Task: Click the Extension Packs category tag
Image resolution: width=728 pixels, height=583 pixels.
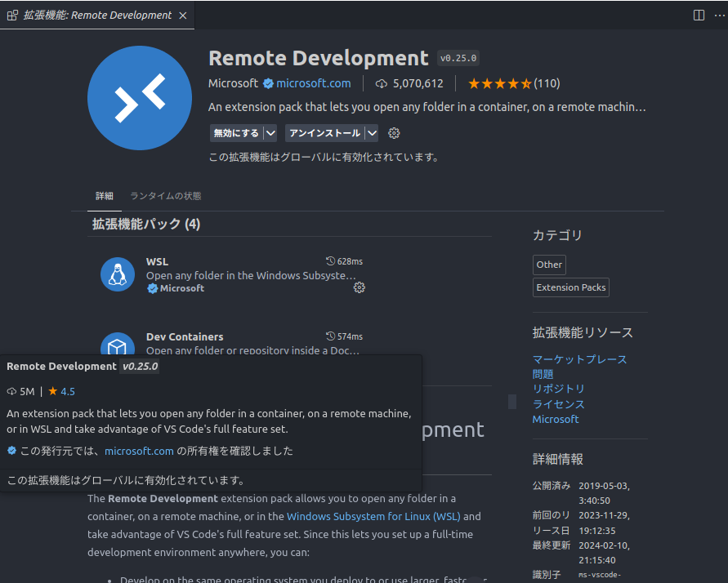Action: (571, 287)
